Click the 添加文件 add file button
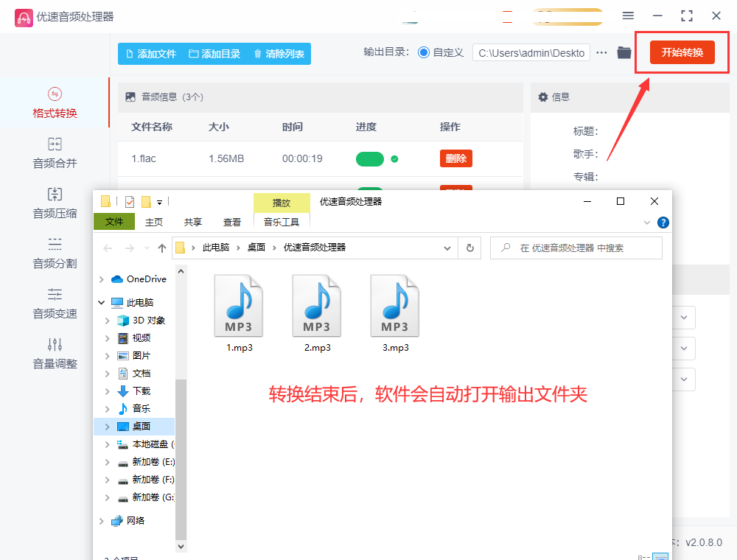Screen dimensions: 737x560 click(151, 54)
